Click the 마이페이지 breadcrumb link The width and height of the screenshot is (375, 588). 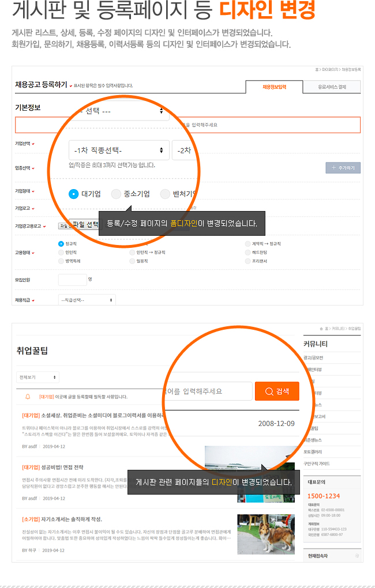330,70
